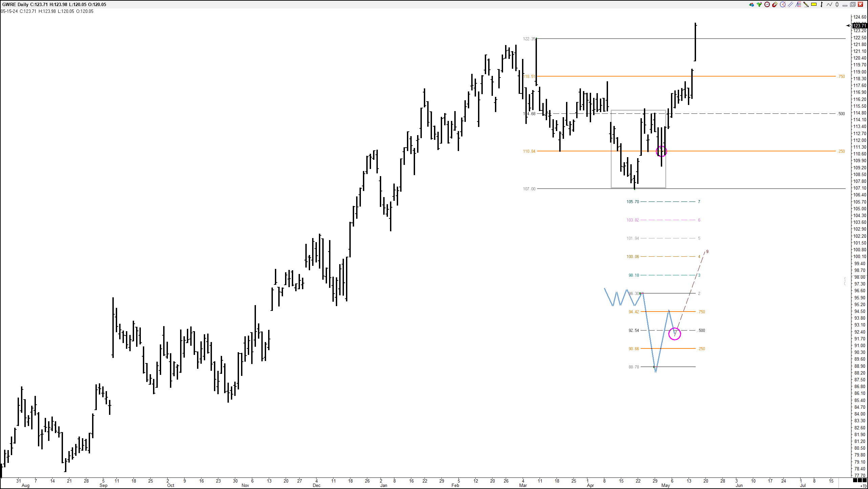Click the black squares beside time axis
Viewport: 868px width, 489px height.
point(859,481)
